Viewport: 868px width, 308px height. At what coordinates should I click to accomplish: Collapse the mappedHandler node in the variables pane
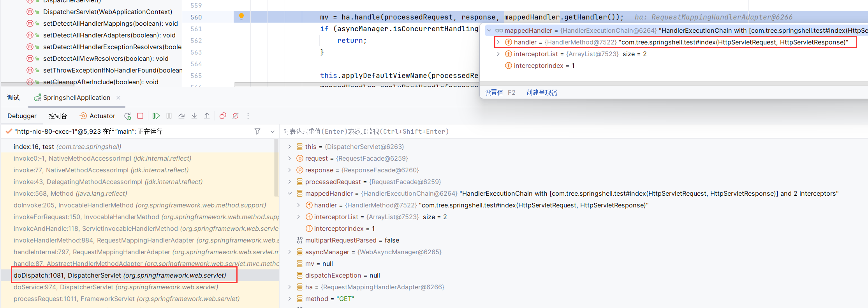289,193
